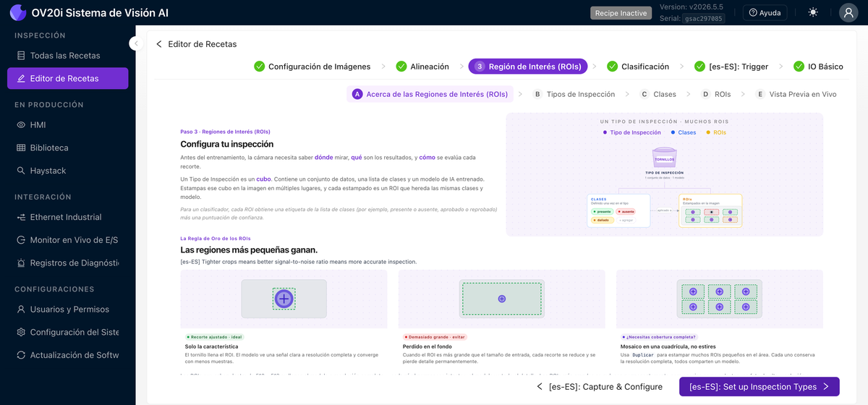The image size is (868, 405).
Task: Open Actualización de Software
Action: (68, 355)
